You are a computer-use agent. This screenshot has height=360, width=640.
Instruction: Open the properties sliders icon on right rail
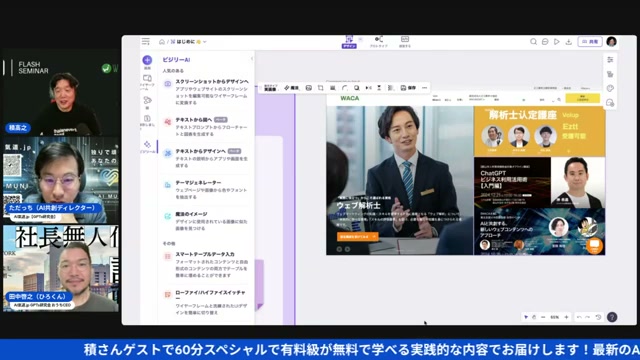coord(610,60)
